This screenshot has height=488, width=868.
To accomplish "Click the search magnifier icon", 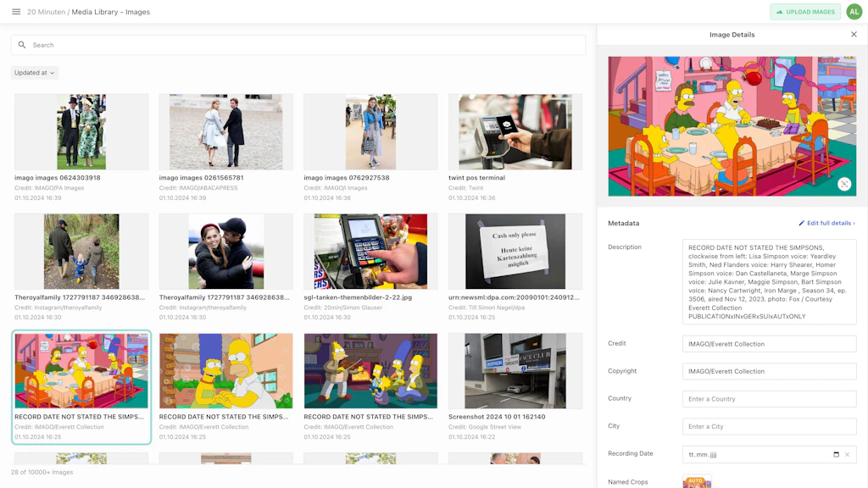I will tap(21, 45).
